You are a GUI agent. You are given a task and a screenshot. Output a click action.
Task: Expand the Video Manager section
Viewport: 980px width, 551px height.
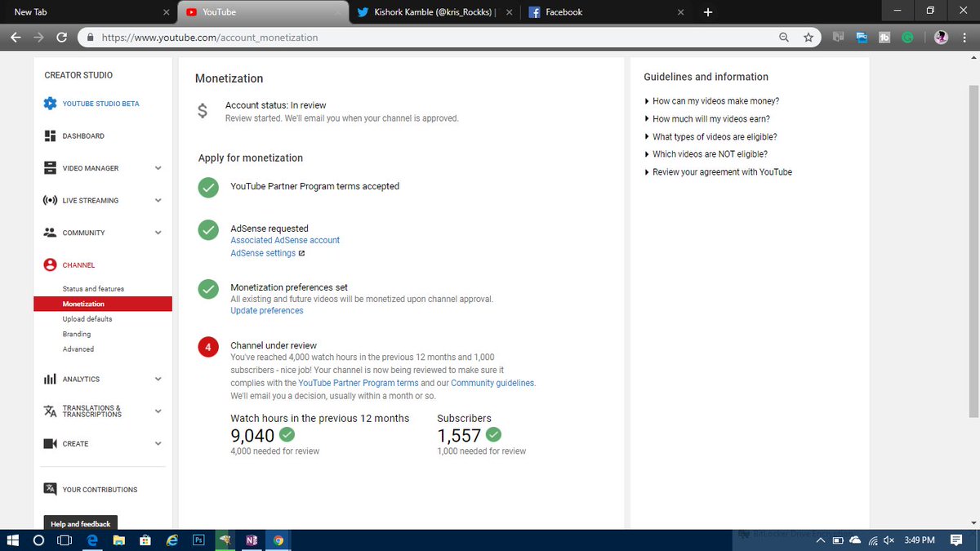coord(158,168)
